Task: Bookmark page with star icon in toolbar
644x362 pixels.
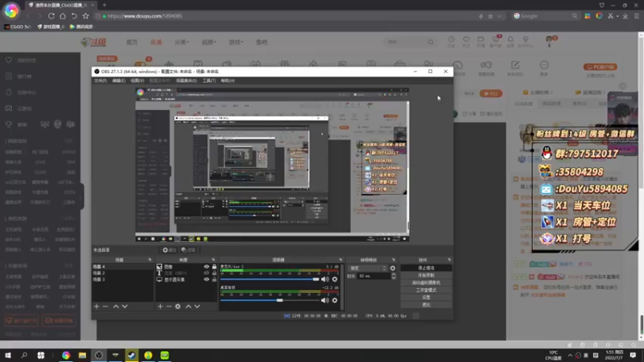Action: (x=85, y=16)
